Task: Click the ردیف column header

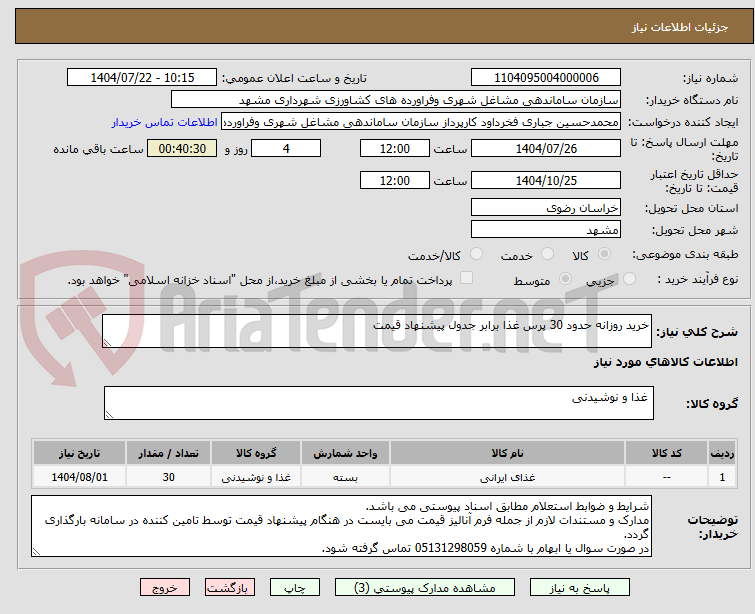Action: 722,453
